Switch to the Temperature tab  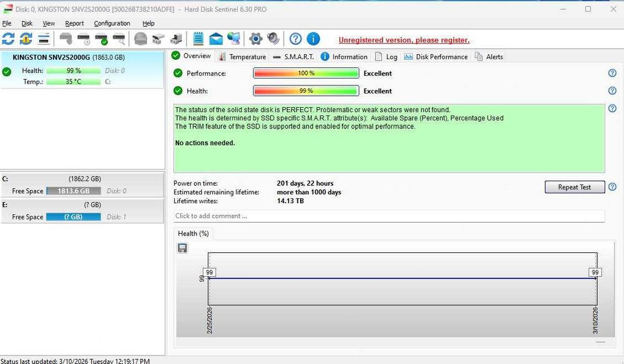click(x=242, y=57)
